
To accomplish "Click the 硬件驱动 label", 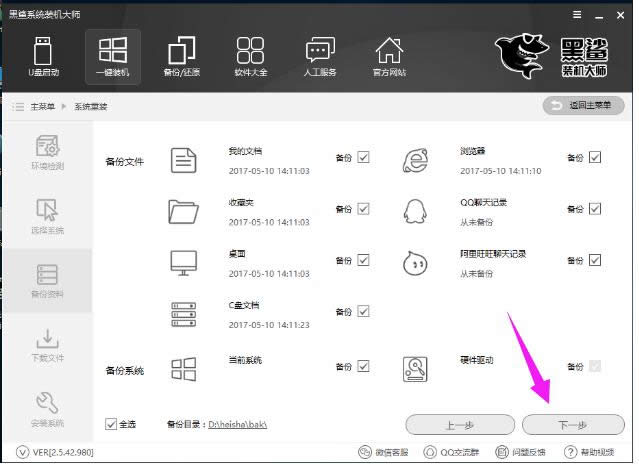I will (476, 360).
